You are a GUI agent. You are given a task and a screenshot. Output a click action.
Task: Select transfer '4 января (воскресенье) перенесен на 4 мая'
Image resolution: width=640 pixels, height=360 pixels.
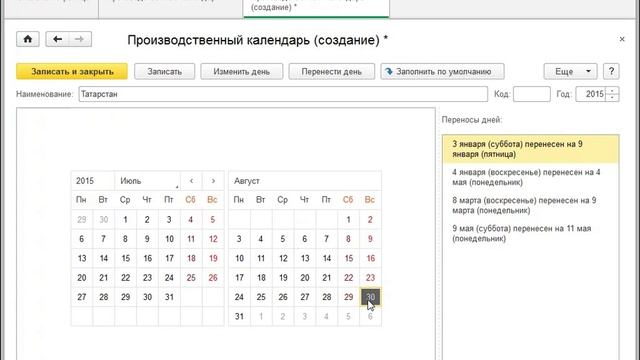pos(530,177)
